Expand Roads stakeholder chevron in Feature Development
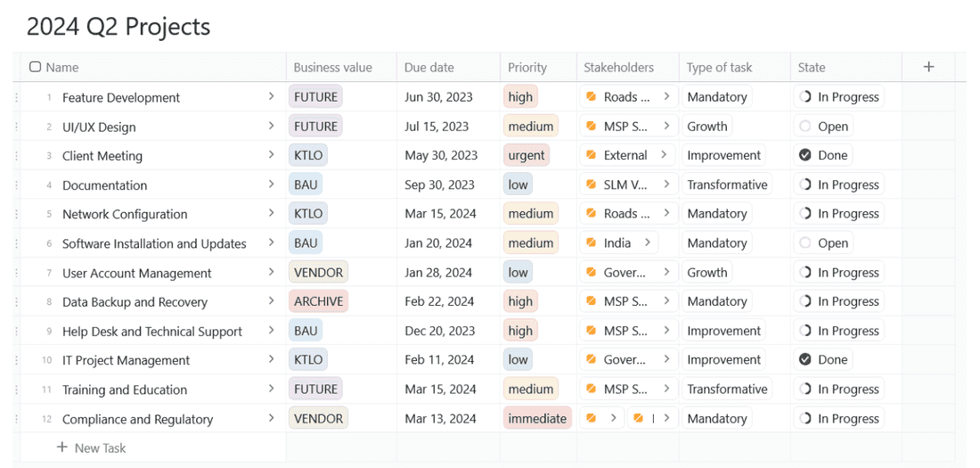The height and width of the screenshot is (468, 980). click(x=666, y=96)
